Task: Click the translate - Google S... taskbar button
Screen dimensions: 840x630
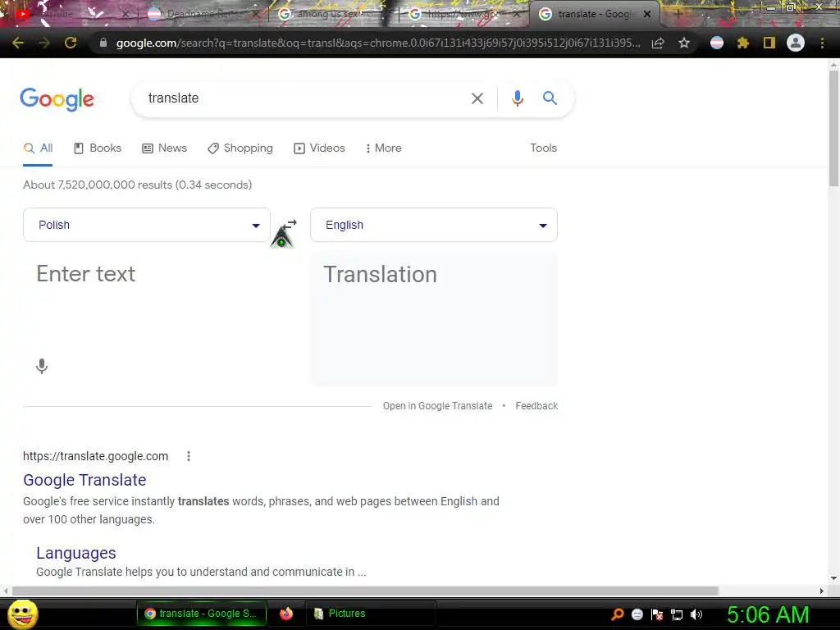Action: [202, 614]
